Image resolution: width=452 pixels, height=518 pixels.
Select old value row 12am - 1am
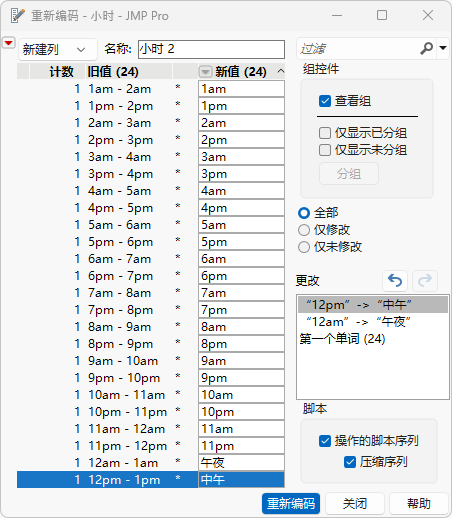click(123, 463)
